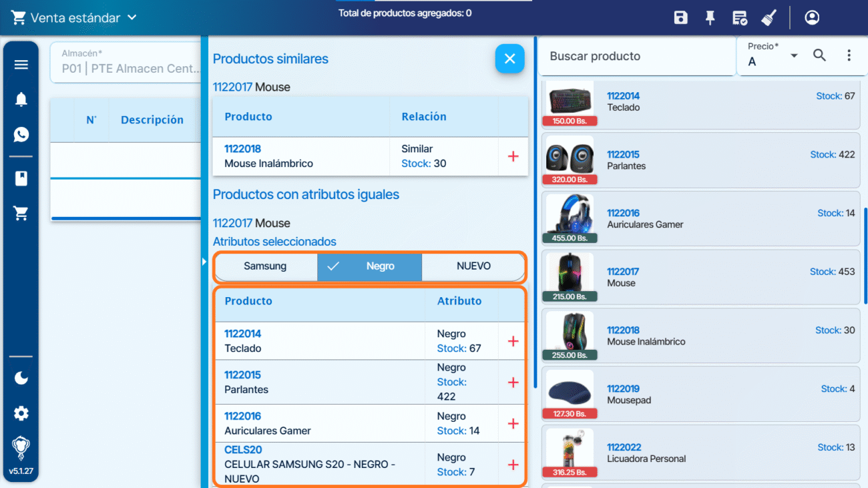Click the pin icon in header

[x=710, y=18]
